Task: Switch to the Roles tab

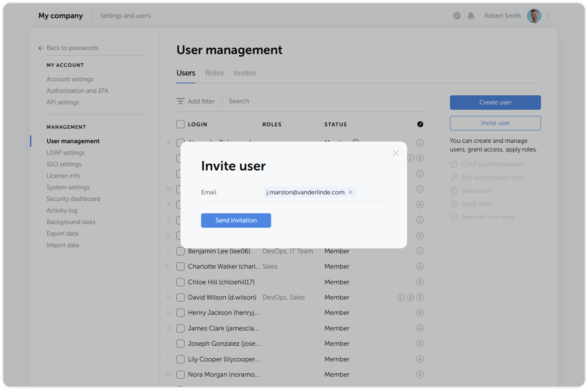Action: (x=214, y=73)
